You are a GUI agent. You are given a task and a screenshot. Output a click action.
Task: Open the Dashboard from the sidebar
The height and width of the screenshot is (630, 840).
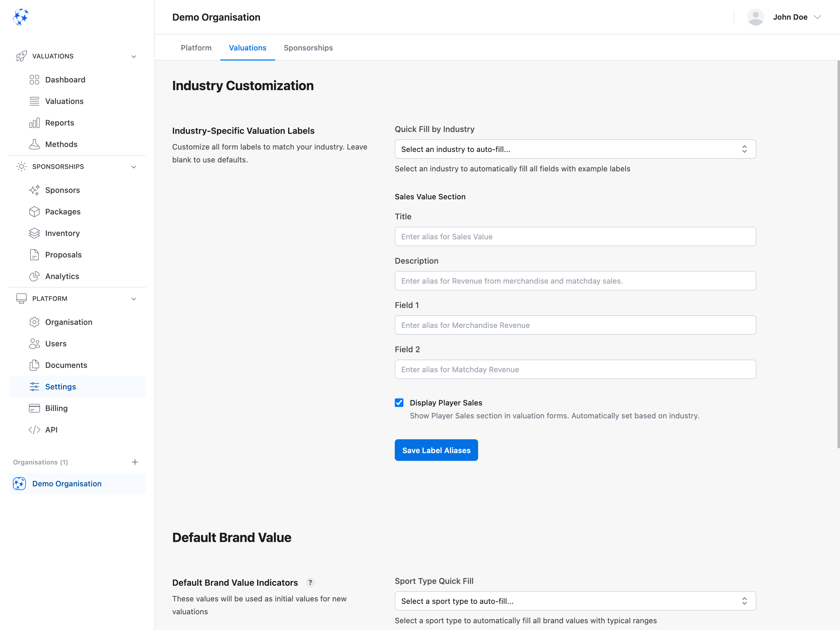[65, 79]
